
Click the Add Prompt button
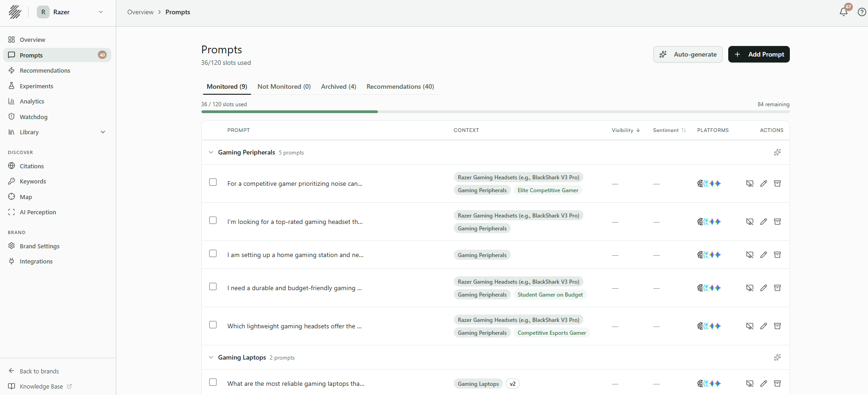coord(759,54)
